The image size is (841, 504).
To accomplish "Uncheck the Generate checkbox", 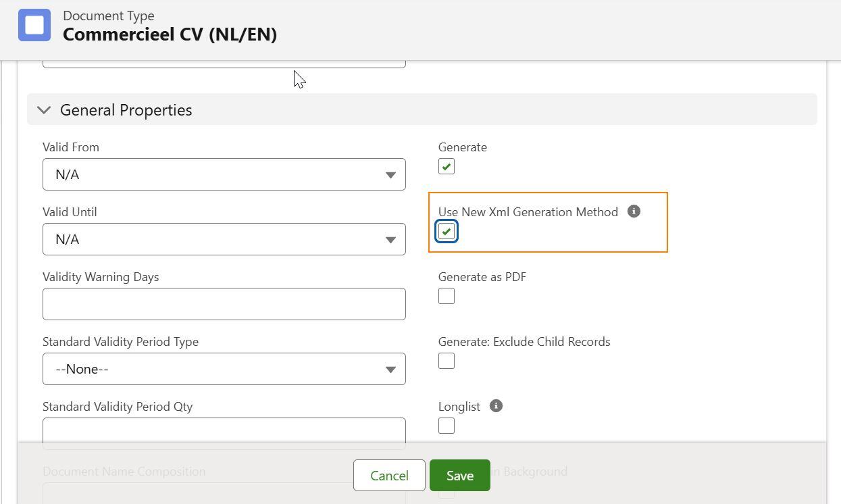I will coord(447,166).
